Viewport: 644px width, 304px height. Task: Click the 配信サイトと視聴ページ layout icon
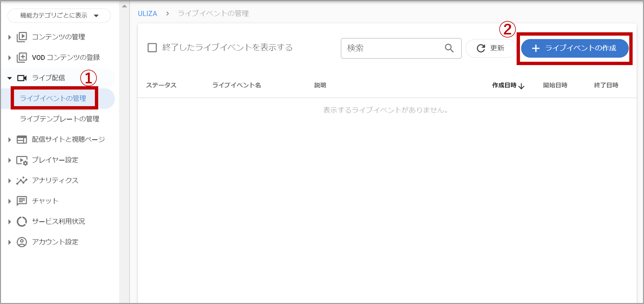pyautogui.click(x=22, y=139)
